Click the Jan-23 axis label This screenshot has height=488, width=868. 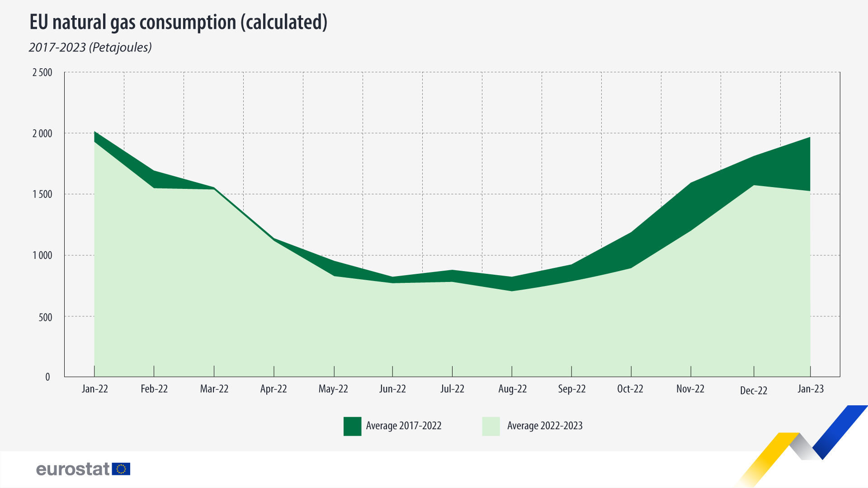point(811,389)
